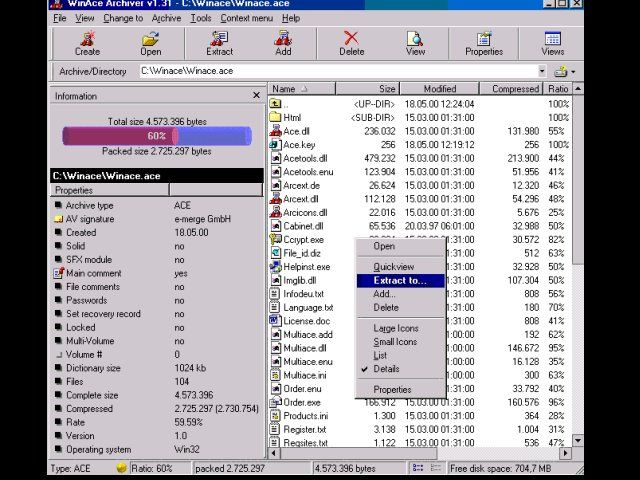Viewport: 640px width, 480px height.
Task: Close the Information panel
Action: click(256, 95)
